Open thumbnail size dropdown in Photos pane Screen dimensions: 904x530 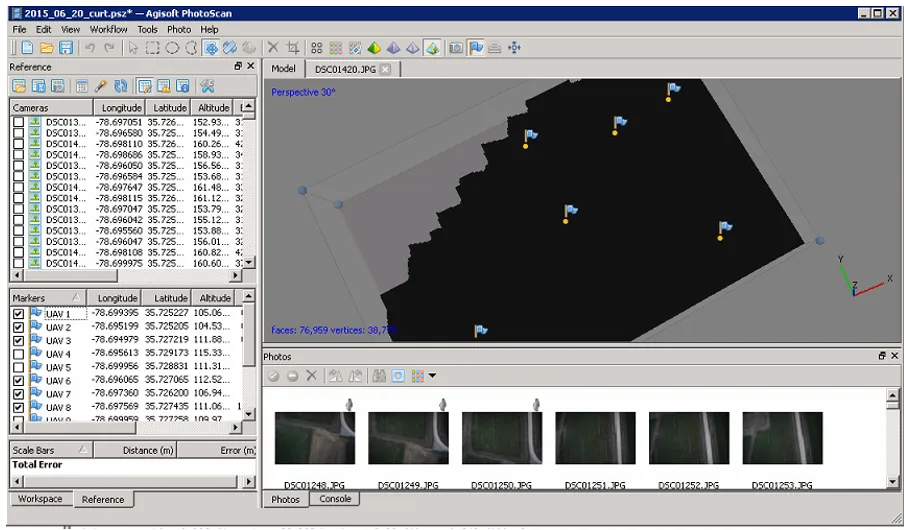[x=432, y=376]
